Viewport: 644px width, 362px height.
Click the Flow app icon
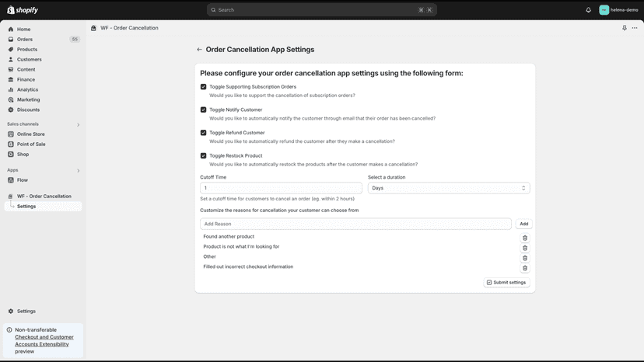[11, 180]
